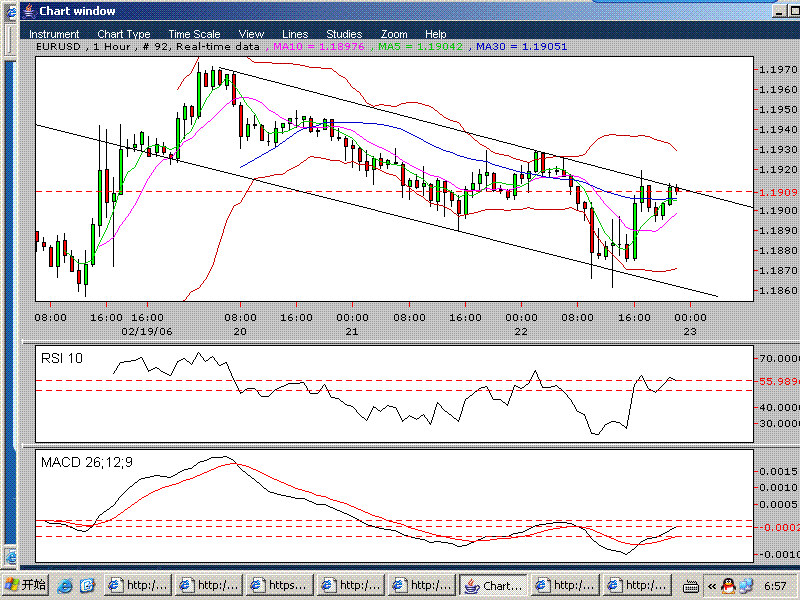
Task: Click the MA10 = 1.18976 legend text
Action: [319, 46]
